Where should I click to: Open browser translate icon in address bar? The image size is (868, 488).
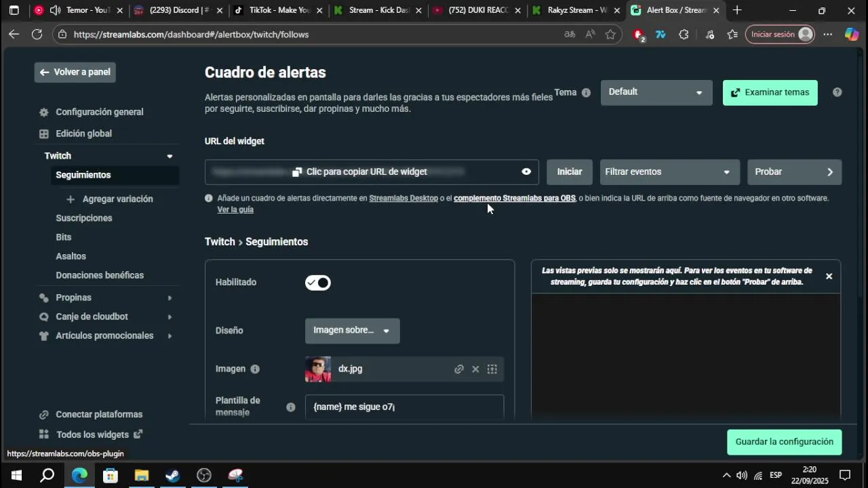(x=570, y=35)
